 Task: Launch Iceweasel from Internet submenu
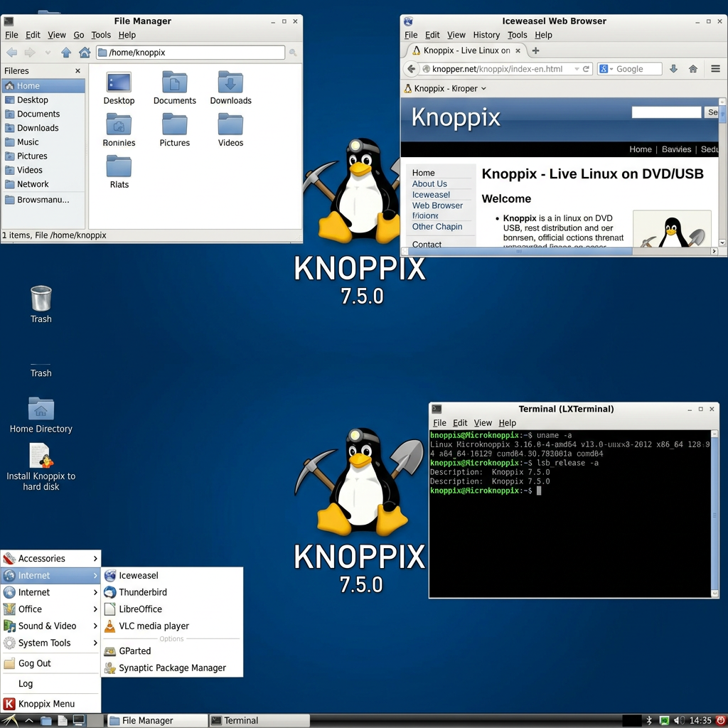tap(172, 575)
